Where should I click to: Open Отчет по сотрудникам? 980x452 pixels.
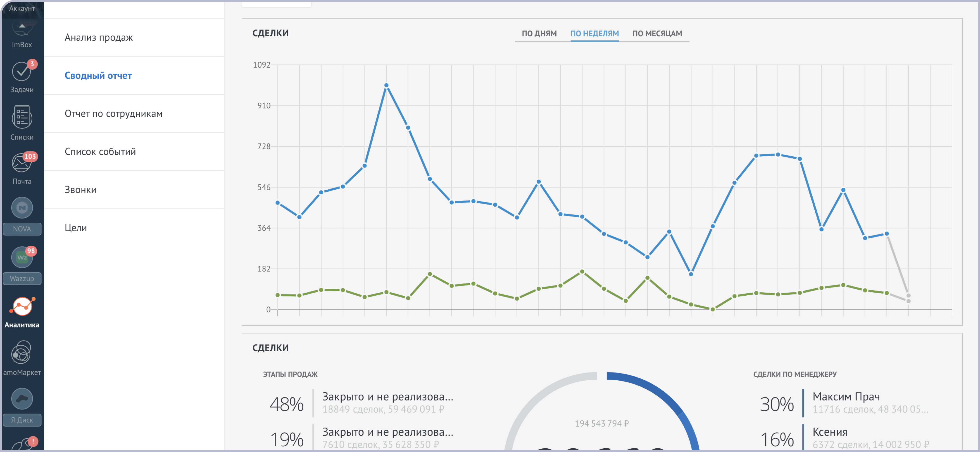(113, 113)
